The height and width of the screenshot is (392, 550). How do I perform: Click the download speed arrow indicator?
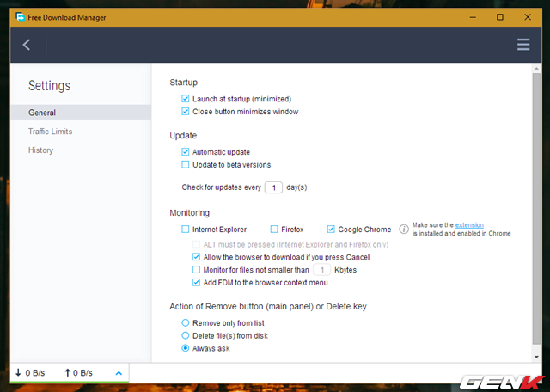pos(19,372)
